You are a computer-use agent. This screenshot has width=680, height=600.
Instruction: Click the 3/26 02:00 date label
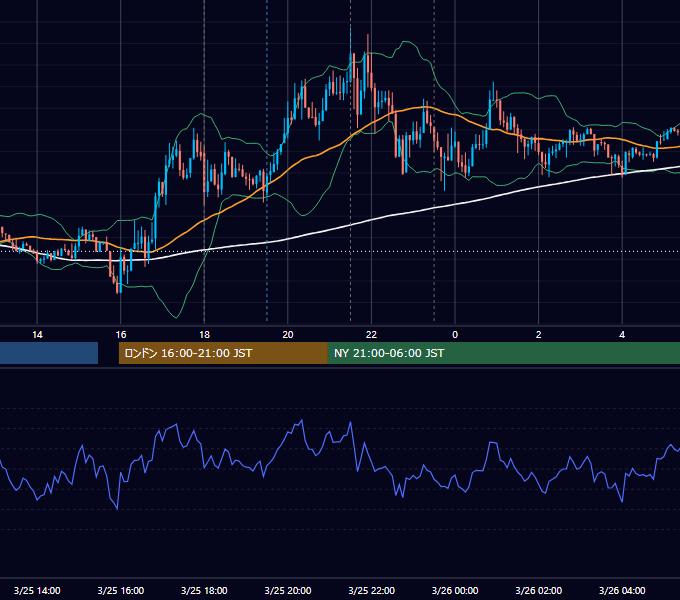pos(539,590)
